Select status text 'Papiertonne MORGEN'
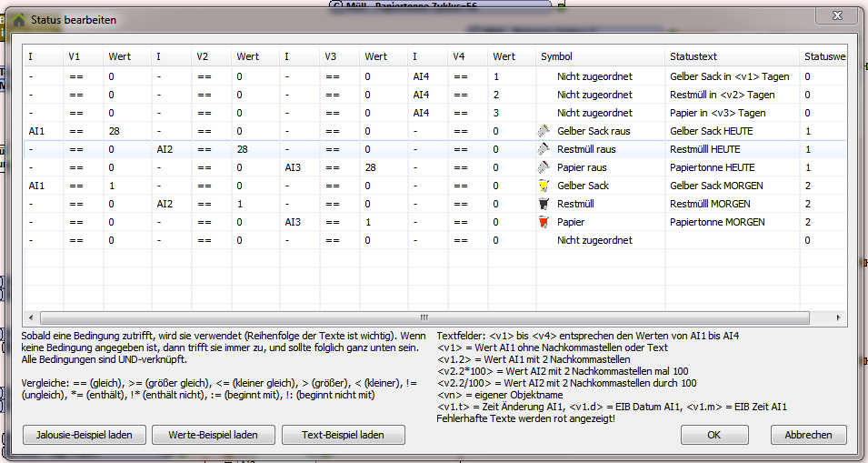The image size is (868, 463). [717, 223]
